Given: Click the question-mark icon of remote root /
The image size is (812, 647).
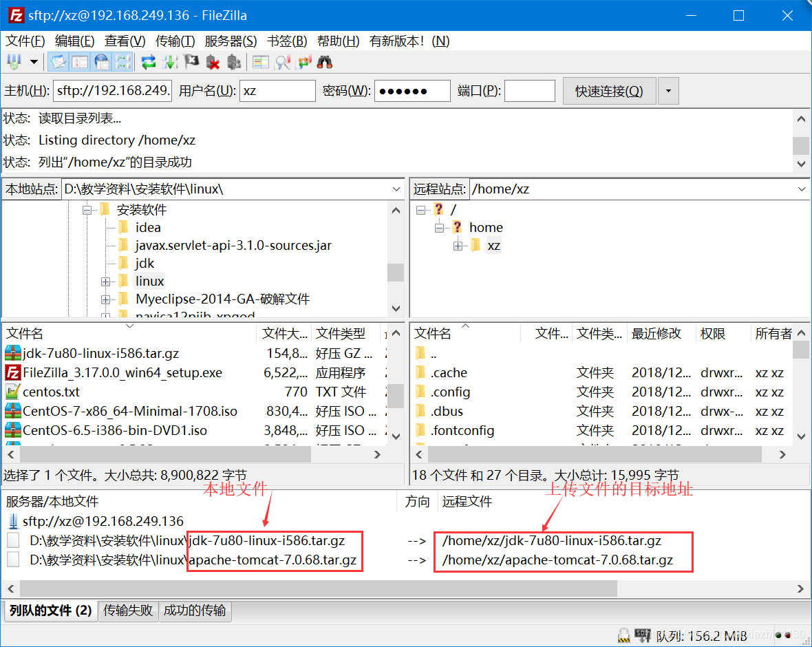Looking at the screenshot, I should pyautogui.click(x=438, y=209).
